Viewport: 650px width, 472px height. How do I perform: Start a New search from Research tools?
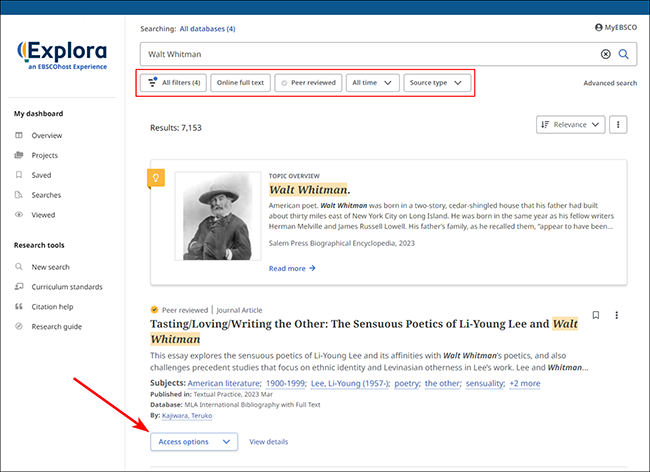[x=51, y=267]
